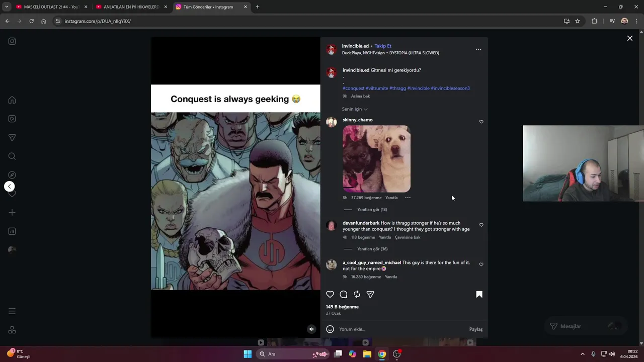
Task: Like devanfunderburk's comment
Action: point(481,225)
